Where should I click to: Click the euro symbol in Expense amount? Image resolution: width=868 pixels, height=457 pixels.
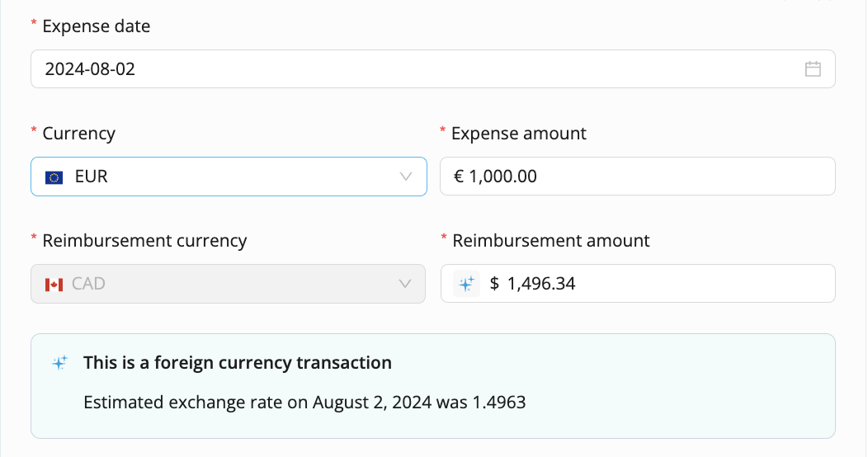click(459, 177)
